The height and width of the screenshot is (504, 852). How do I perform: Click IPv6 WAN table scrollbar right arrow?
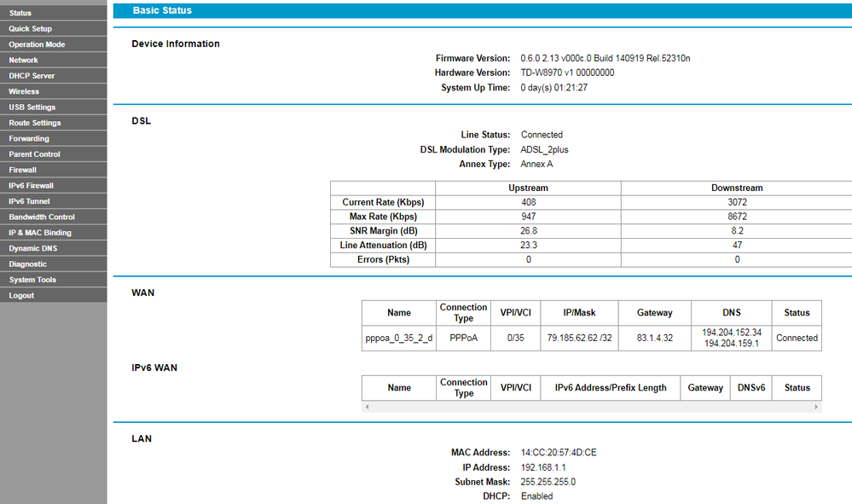(x=816, y=407)
